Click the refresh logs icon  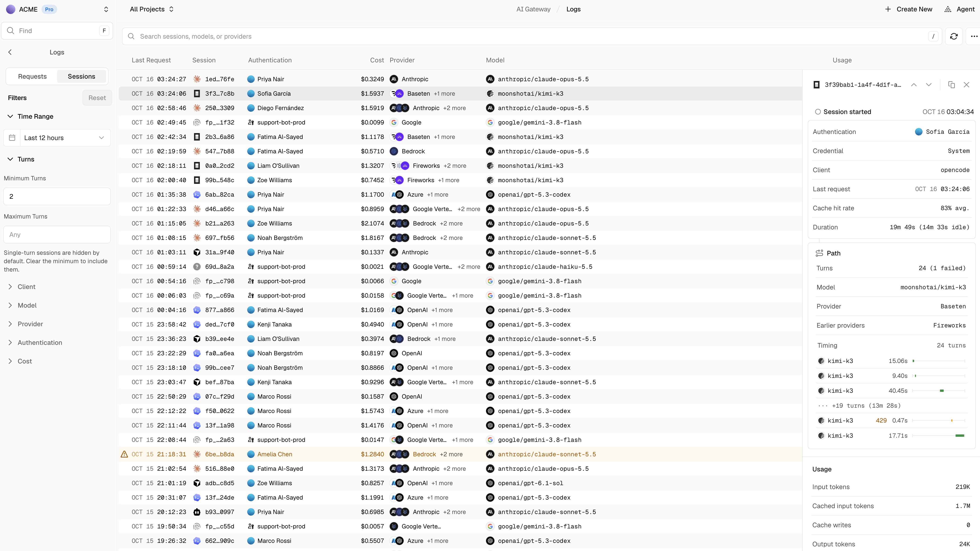(954, 36)
